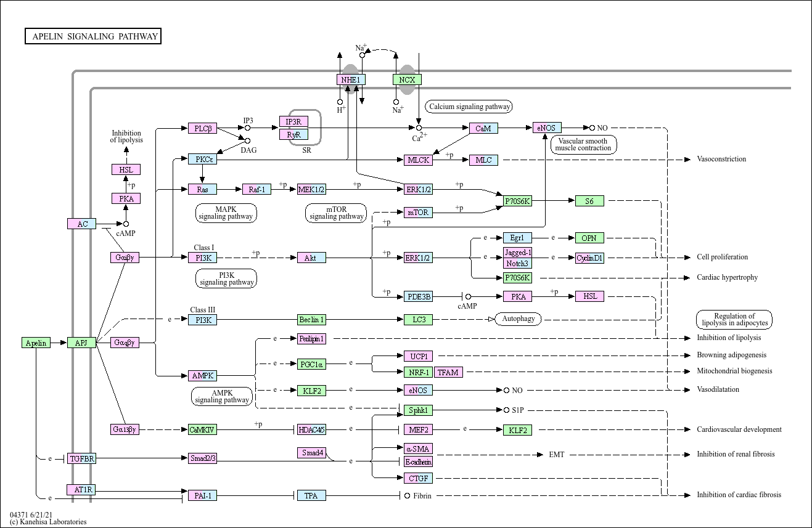
Task: Open the Calcium signaling pathway link
Action: click(x=469, y=106)
